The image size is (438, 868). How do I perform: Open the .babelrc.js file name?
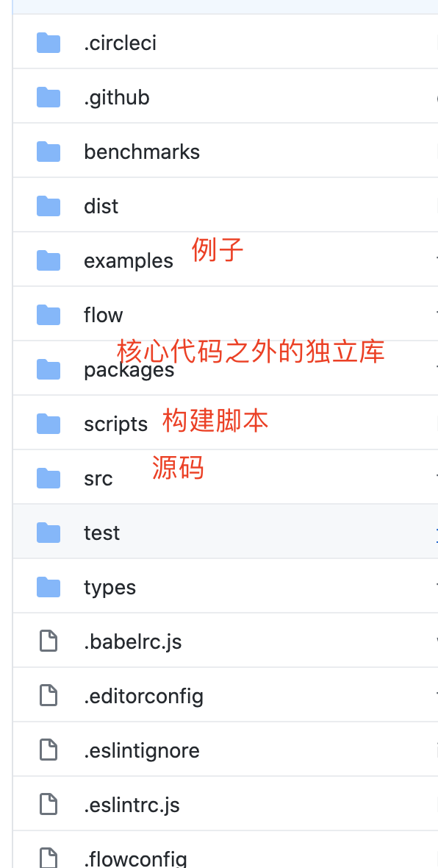pos(133,641)
